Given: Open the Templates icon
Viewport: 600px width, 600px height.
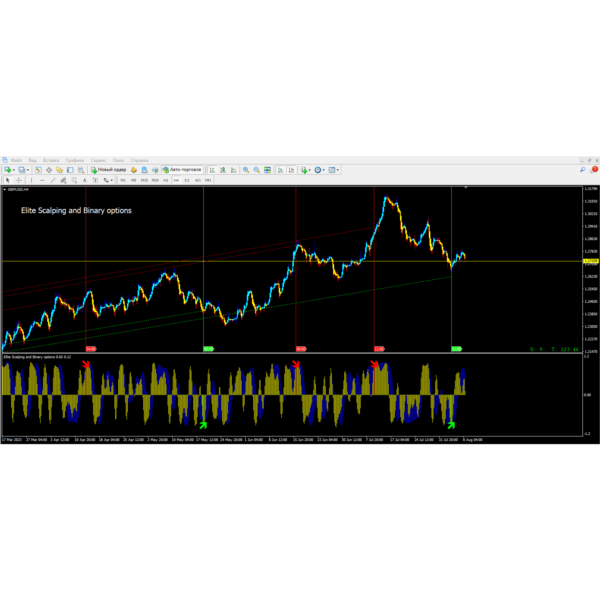Looking at the screenshot, I should (332, 170).
